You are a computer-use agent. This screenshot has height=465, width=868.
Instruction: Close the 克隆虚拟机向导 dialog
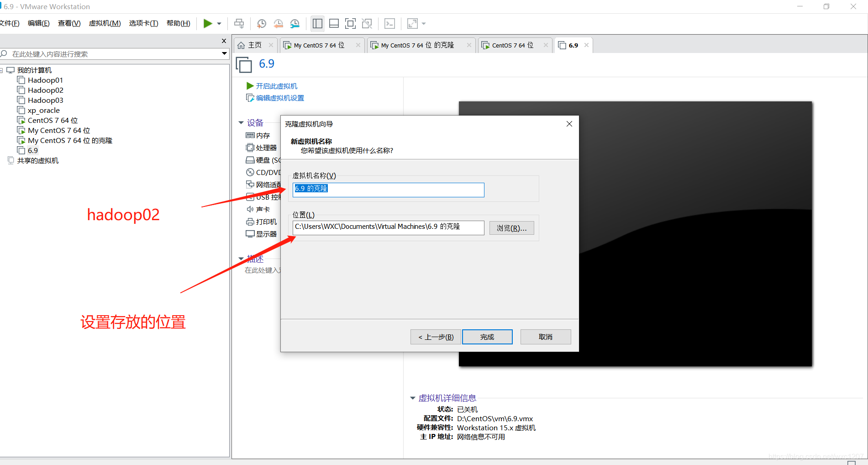coord(569,124)
